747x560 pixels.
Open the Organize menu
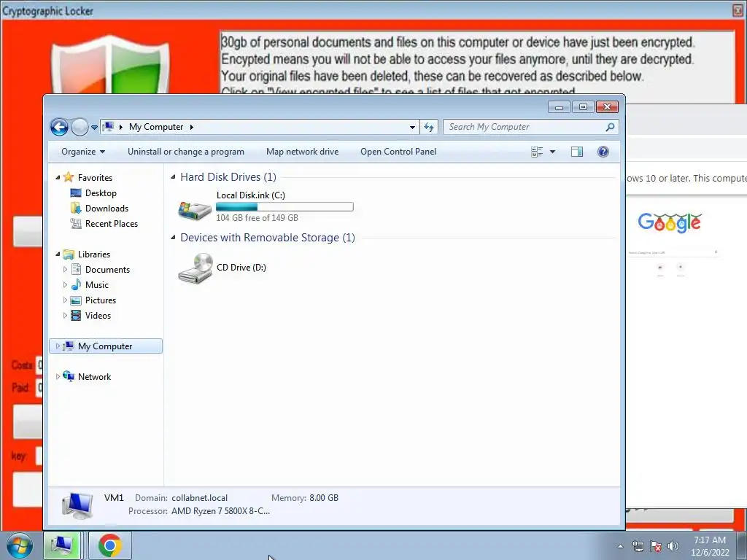(83, 152)
